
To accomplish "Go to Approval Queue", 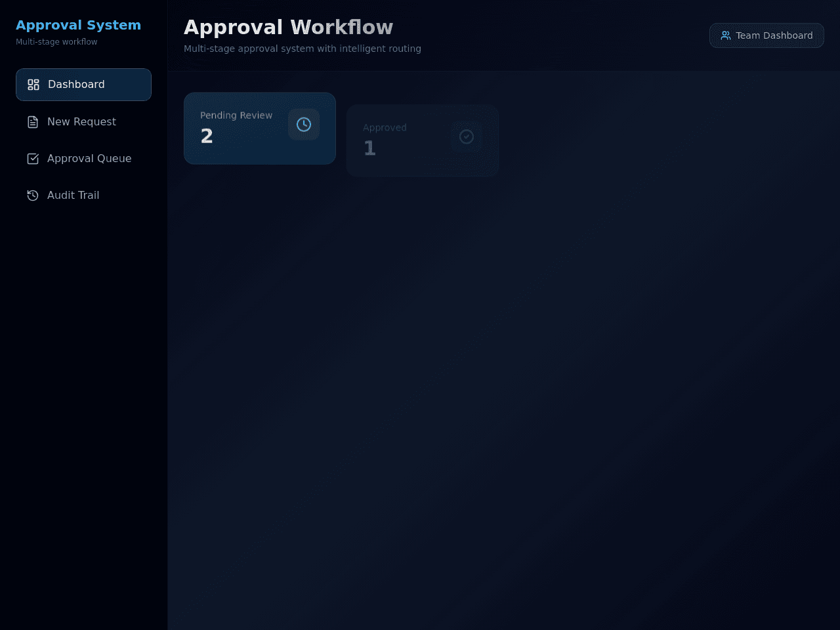I will pyautogui.click(x=83, y=158).
